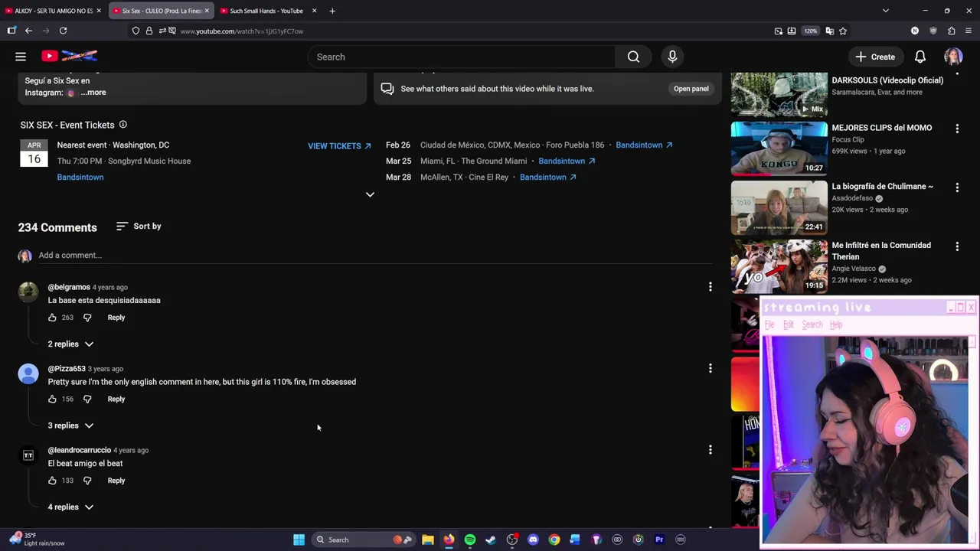This screenshot has height=551, width=980.
Task: Click Open panel for live chat replay
Action: (691, 89)
